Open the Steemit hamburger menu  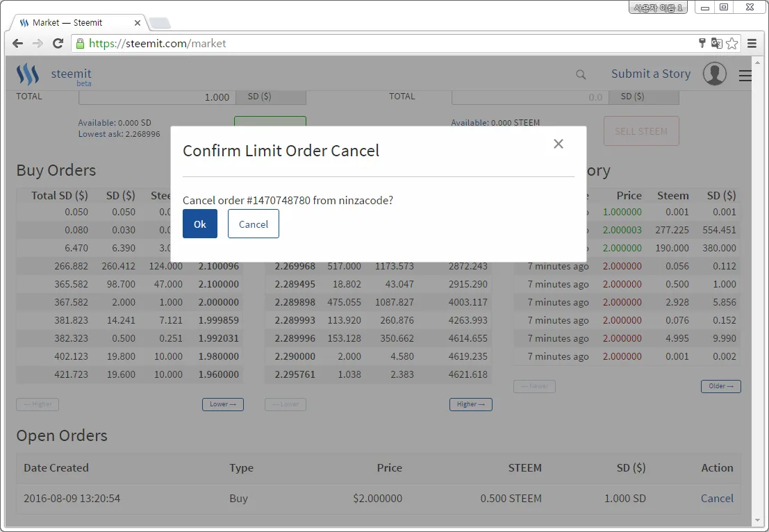pos(745,76)
